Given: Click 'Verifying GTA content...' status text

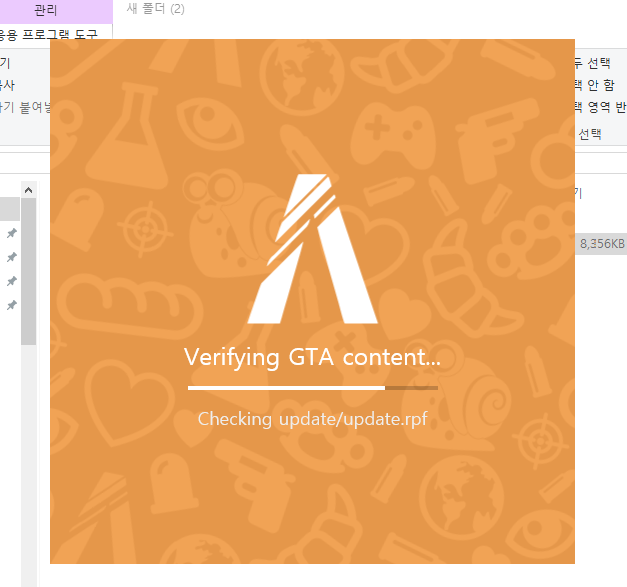Looking at the screenshot, I should coord(312,357).
